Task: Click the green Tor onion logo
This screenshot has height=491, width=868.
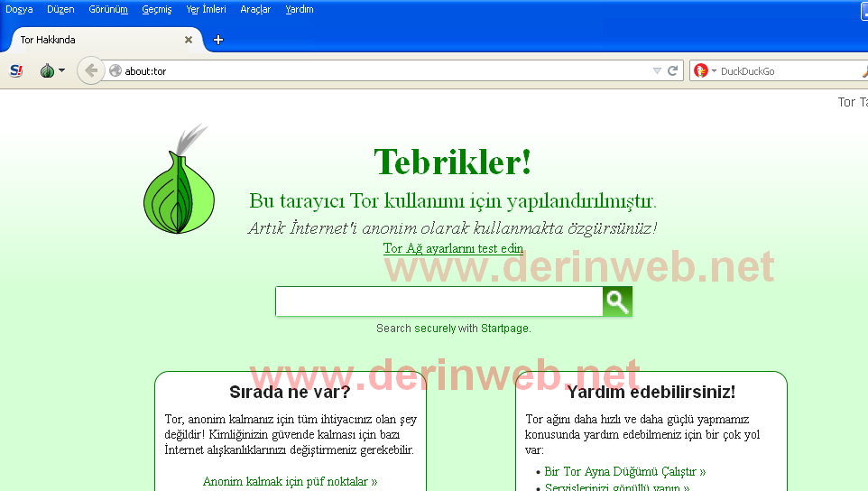Action: pyautogui.click(x=179, y=178)
